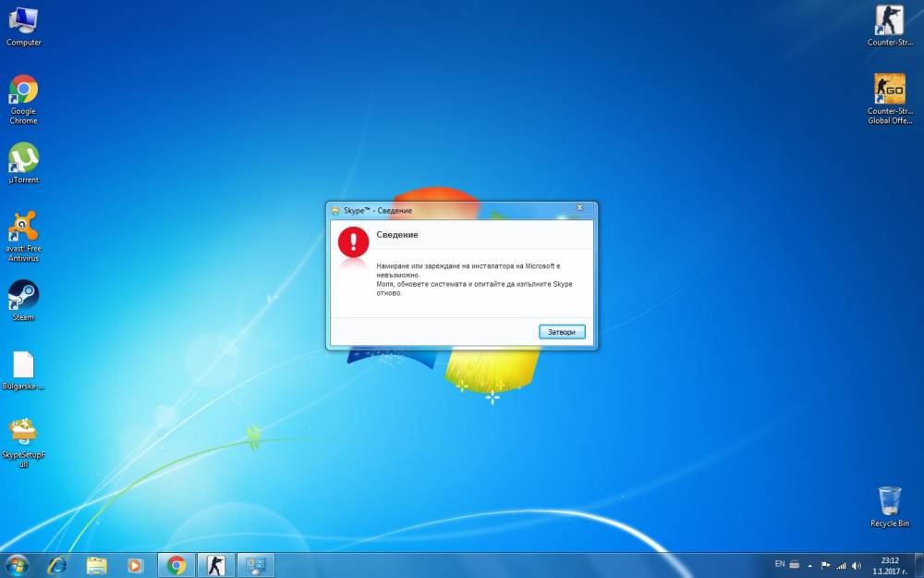Viewport: 924px width, 578px height.
Task: Open Windows Media Player from taskbar
Action: click(135, 566)
